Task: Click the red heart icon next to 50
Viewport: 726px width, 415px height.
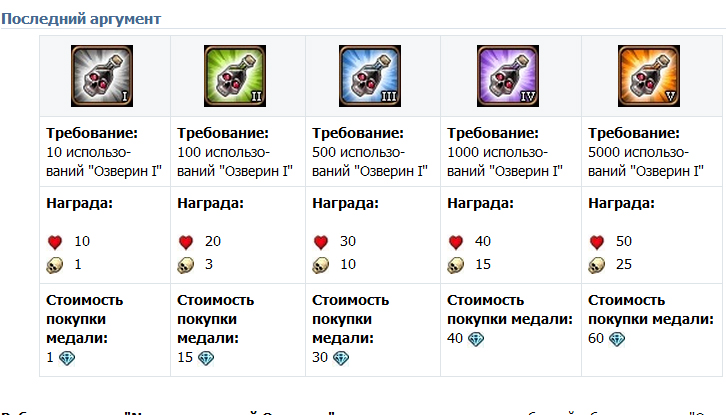Action: (x=597, y=242)
